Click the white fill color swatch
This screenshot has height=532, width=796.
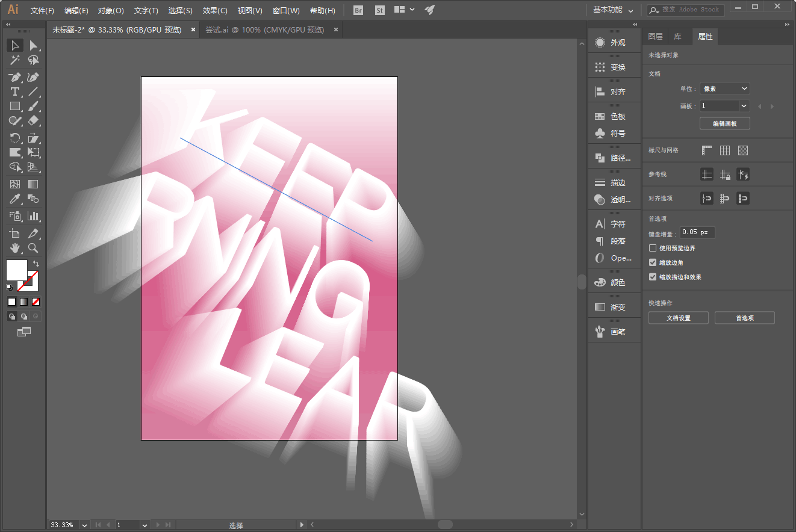tap(16, 270)
